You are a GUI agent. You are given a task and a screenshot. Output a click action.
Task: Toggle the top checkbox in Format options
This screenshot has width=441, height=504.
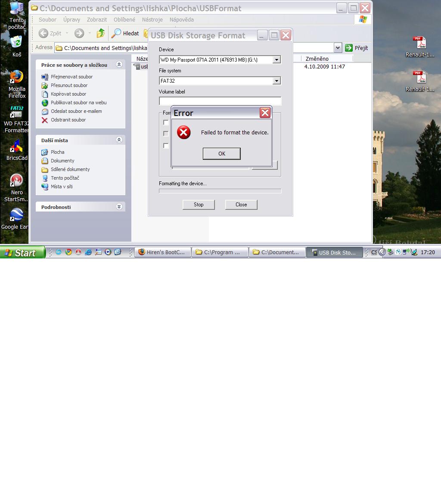[166, 122]
